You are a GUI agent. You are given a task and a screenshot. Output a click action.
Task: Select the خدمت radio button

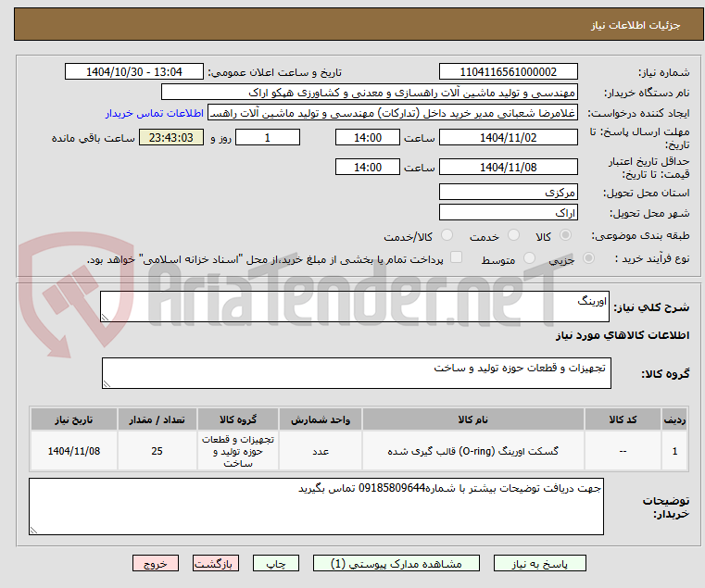click(x=513, y=235)
